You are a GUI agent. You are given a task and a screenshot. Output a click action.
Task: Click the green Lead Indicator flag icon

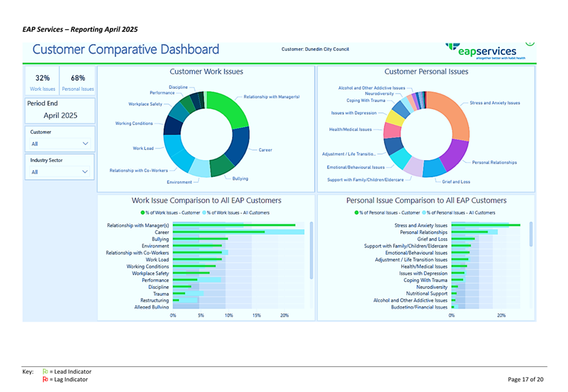coord(45,372)
